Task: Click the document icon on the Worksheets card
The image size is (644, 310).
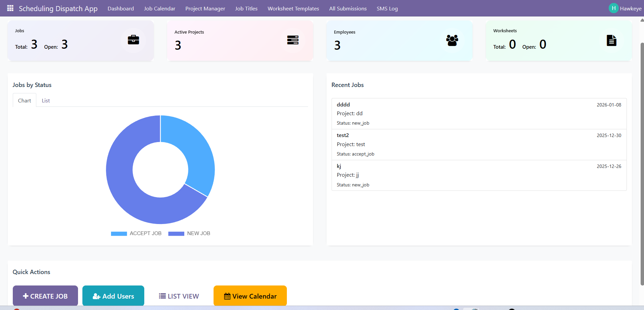Action: click(611, 40)
